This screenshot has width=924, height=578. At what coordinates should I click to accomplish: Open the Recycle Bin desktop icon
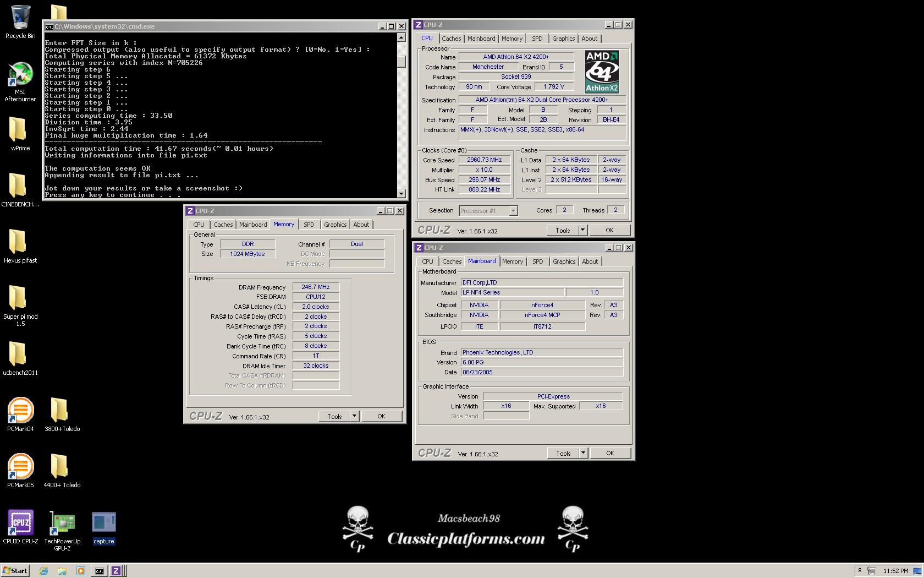(20, 22)
